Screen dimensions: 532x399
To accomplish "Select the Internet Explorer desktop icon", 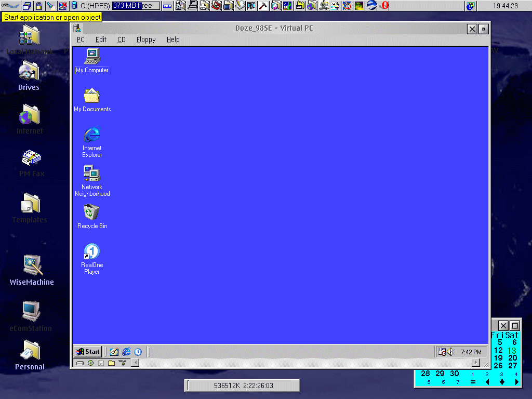I will pos(92,142).
